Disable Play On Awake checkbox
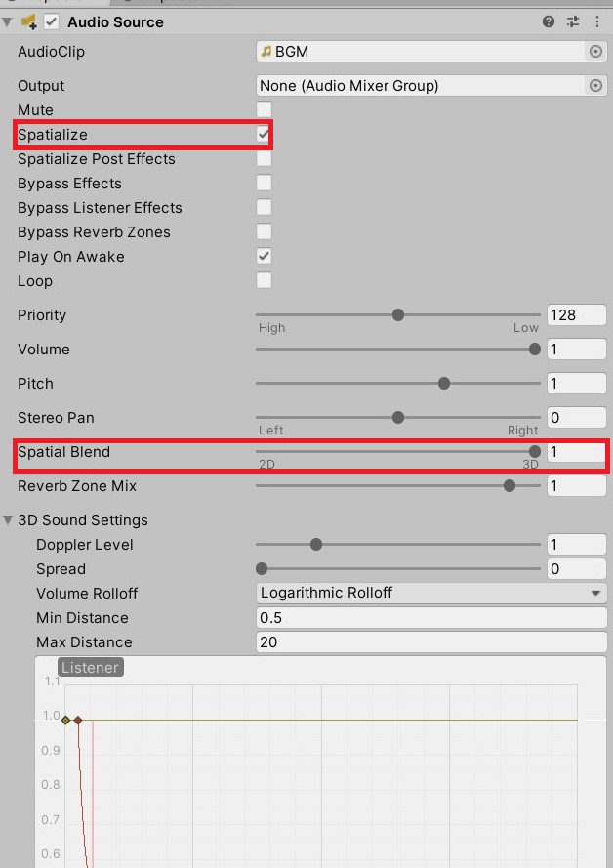Image resolution: width=613 pixels, height=868 pixels. [264, 256]
